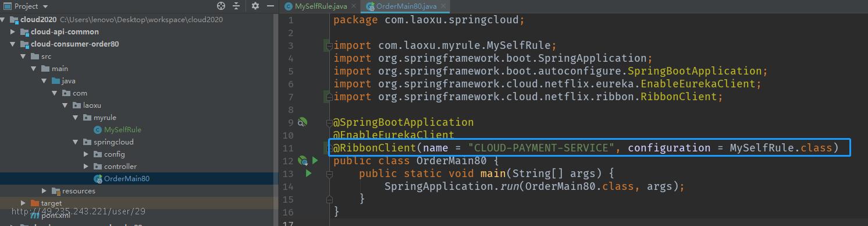
Task: Close the MySelfRule.java tab
Action: [x=354, y=6]
